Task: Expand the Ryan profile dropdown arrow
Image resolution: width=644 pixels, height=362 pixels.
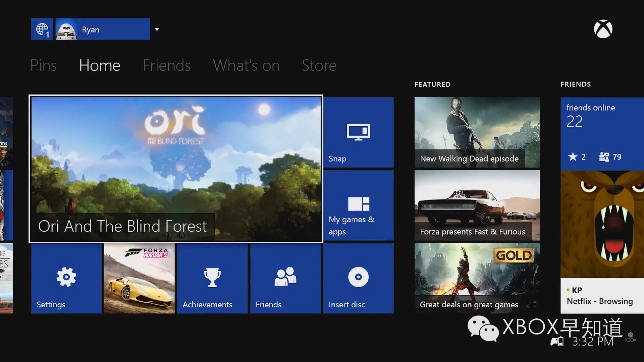Action: (157, 29)
